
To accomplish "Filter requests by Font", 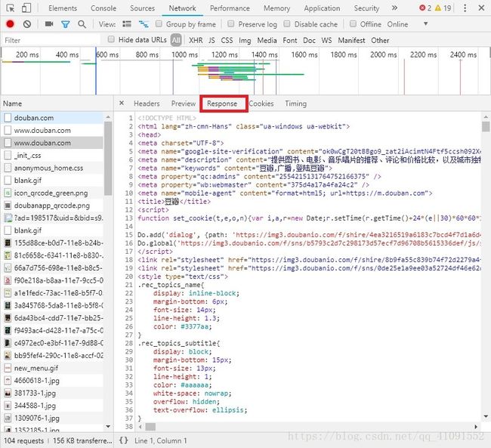I will pos(289,40).
